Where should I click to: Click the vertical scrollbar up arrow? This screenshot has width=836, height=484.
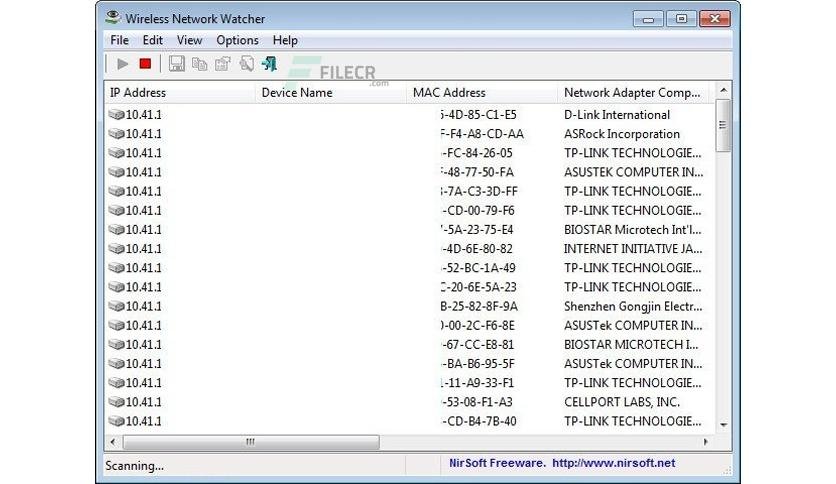pos(724,90)
